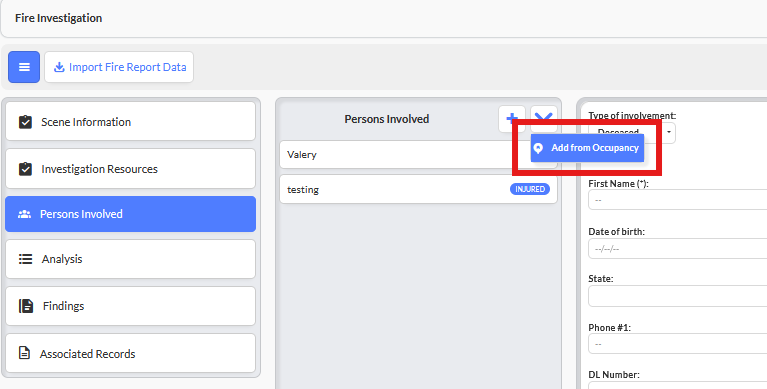Viewport: 767px width, 389px height.
Task: Open the blue hamburger menu button
Action: 24,67
